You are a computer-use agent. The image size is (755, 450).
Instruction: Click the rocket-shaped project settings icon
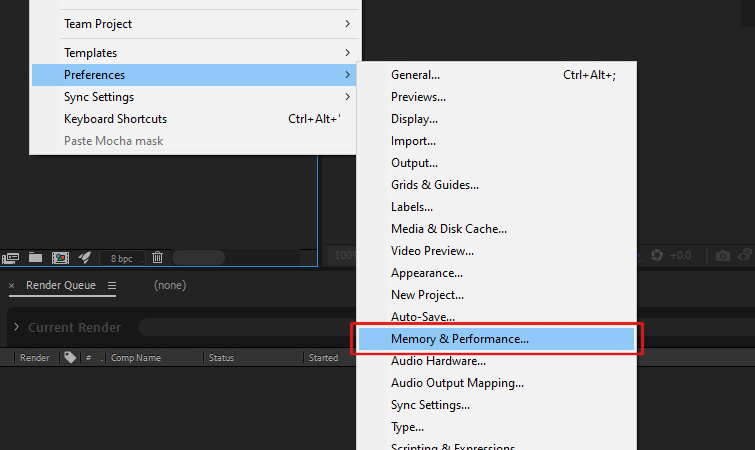pyautogui.click(x=85, y=257)
